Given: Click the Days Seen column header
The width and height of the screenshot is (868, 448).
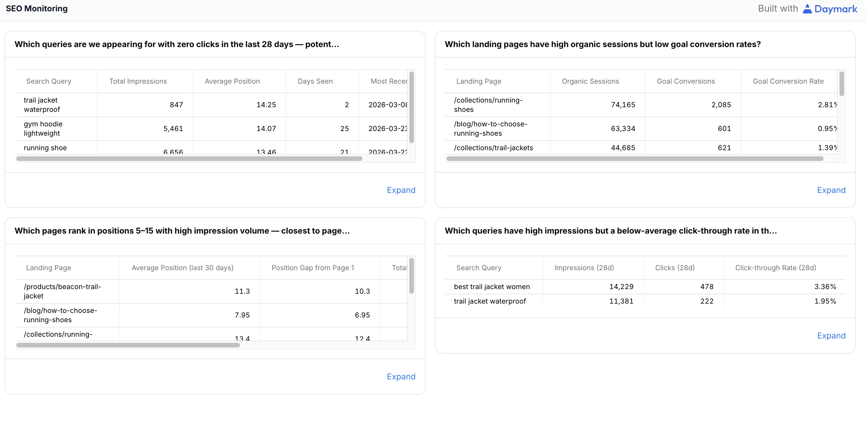Looking at the screenshot, I should pyautogui.click(x=315, y=81).
